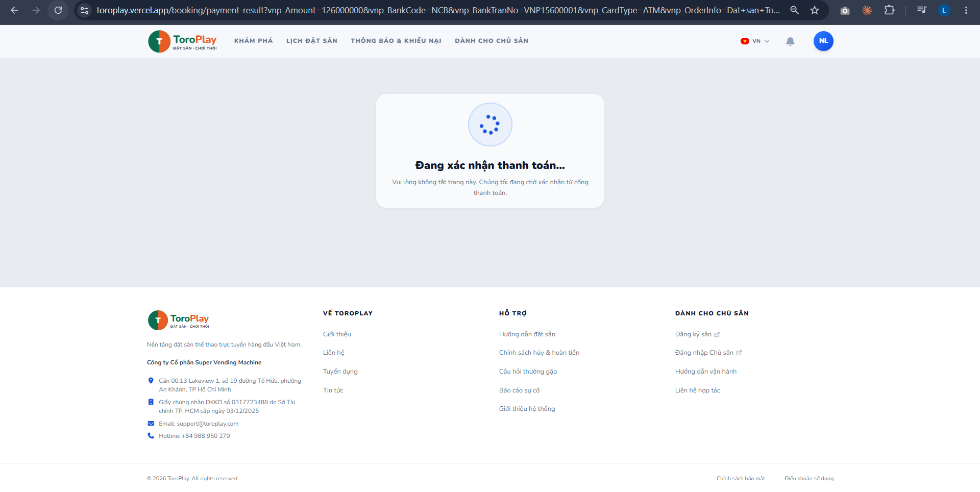Viewport: 980px width, 492px height.
Task: Open Chính sách bảo mật link
Action: (741, 479)
